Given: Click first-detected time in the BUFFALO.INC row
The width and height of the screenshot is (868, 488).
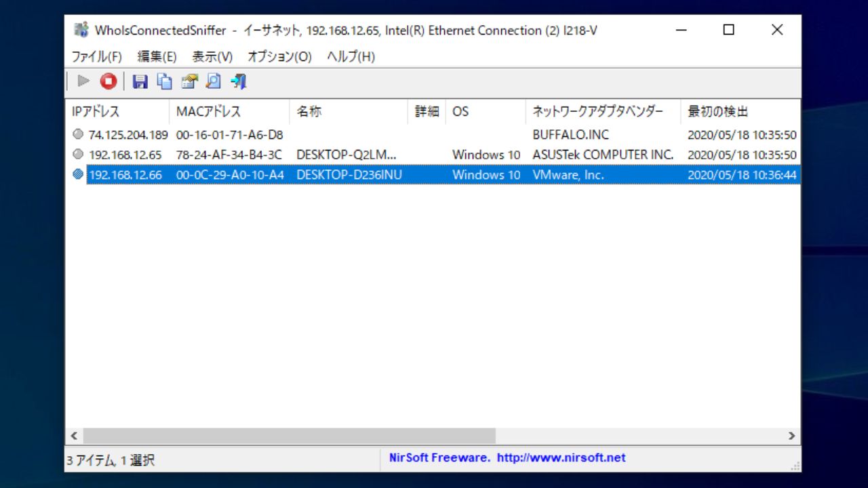Looking at the screenshot, I should pos(742,135).
